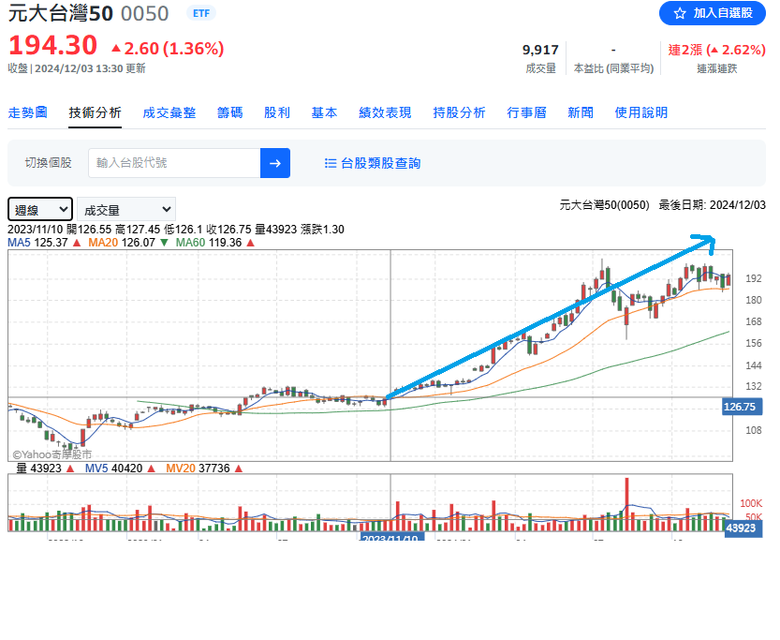The width and height of the screenshot is (780, 640).
Task: Click the MA5 125.37 legend label
Action: [44, 243]
